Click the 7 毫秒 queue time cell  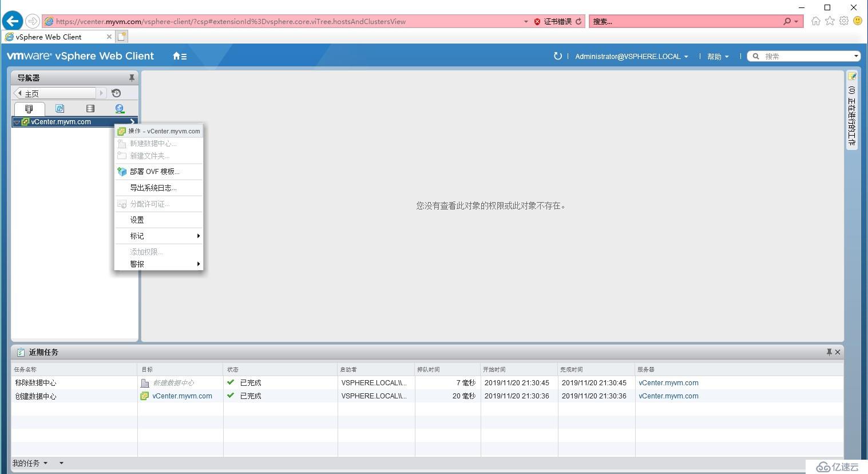(x=448, y=382)
